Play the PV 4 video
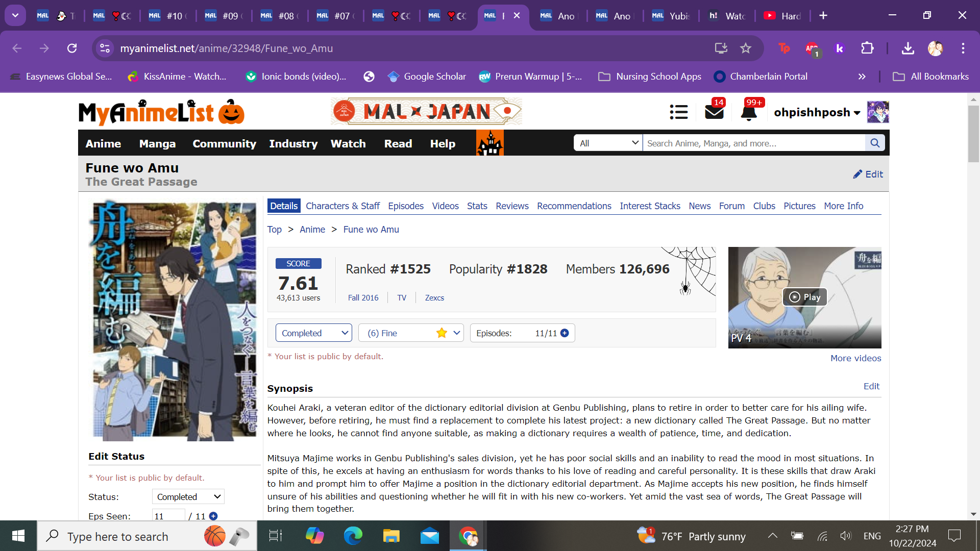The height and width of the screenshot is (551, 980). 804,297
